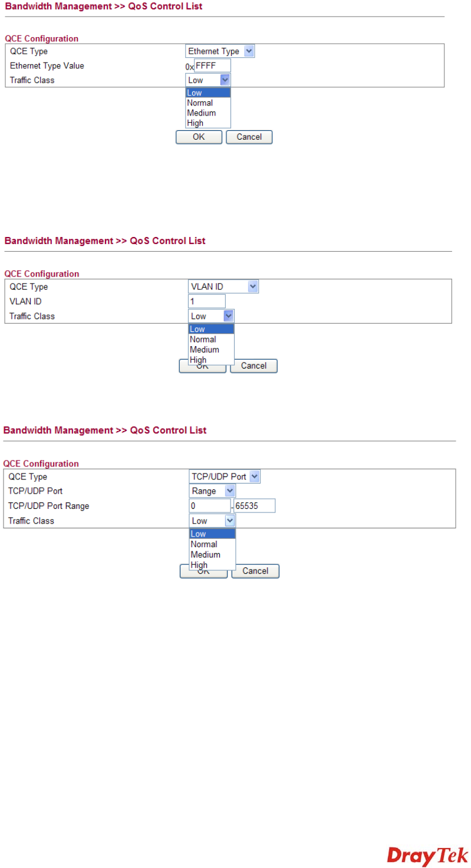Open the VLAN ID QCE Type dropdown

coord(223,287)
